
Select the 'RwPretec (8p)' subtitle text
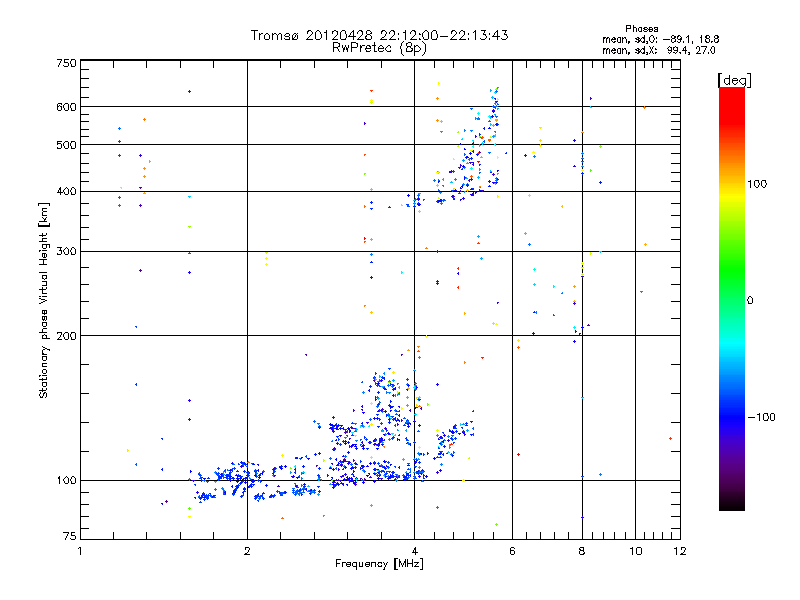(379, 48)
